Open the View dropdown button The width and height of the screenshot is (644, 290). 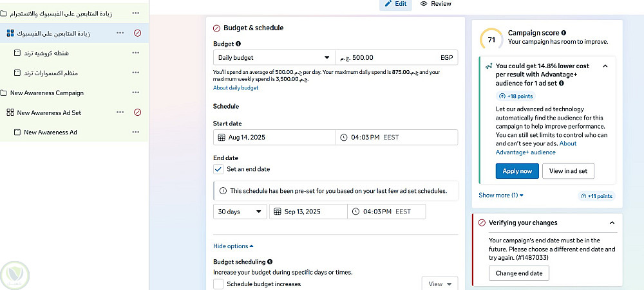pos(439,284)
